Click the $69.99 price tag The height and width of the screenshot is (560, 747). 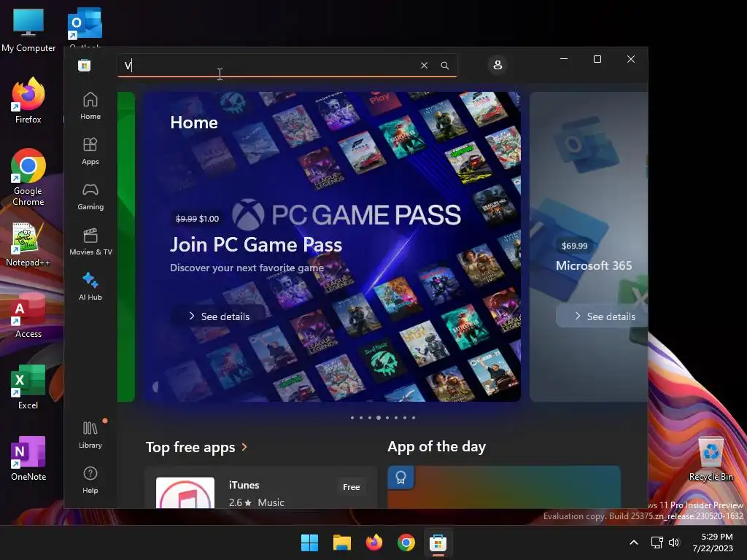click(x=574, y=246)
